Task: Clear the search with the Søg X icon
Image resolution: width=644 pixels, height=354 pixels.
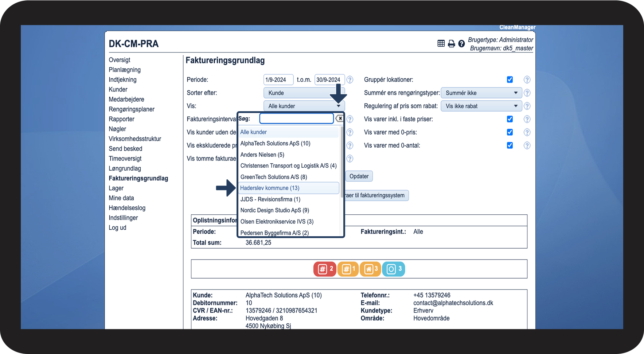Action: click(x=340, y=118)
